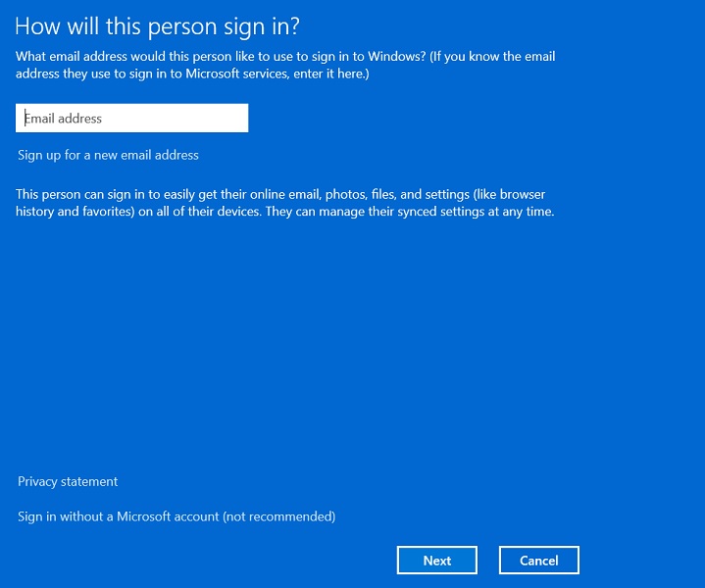Screen dimensions: 705x588
Task: Open the Privacy statement link
Action: pos(68,481)
